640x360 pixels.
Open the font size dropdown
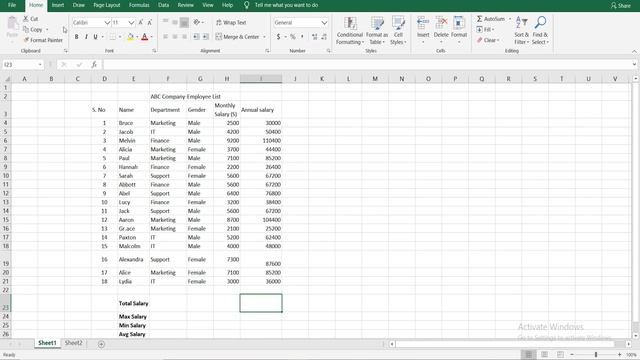pos(131,23)
